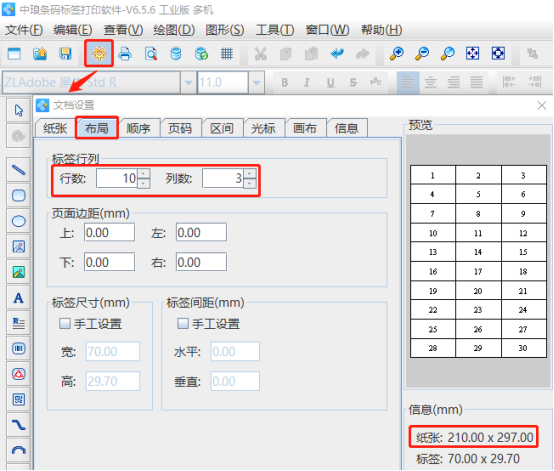Open print preview magnifier icon

click(151, 54)
